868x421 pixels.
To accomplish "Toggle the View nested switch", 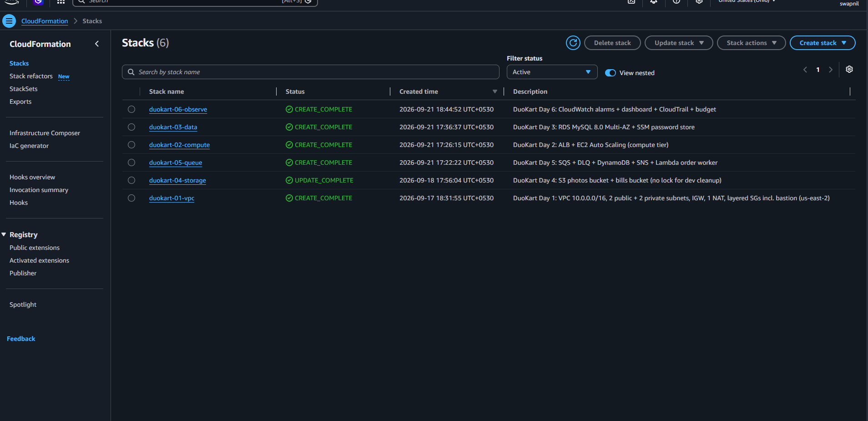I will (x=611, y=73).
